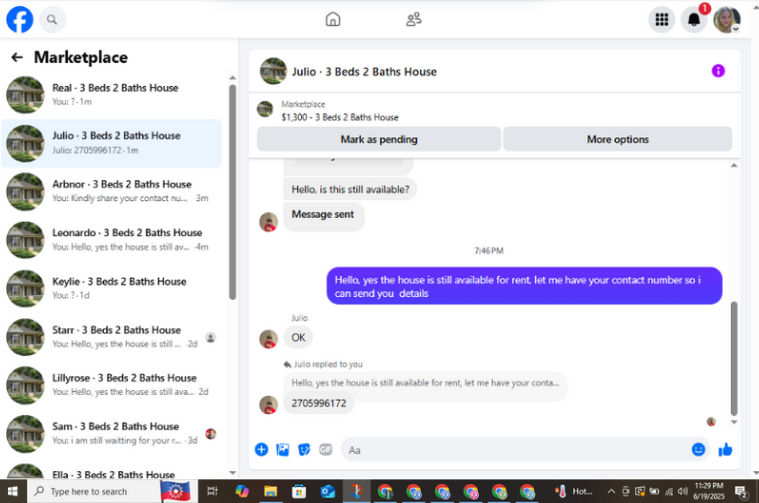Open Microsoft Store taskbar icon

[x=299, y=491]
